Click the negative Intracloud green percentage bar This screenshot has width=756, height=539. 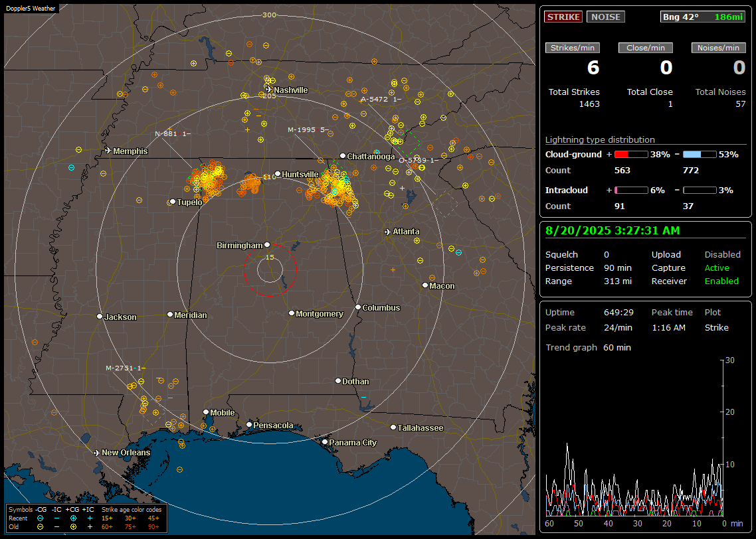(700, 191)
